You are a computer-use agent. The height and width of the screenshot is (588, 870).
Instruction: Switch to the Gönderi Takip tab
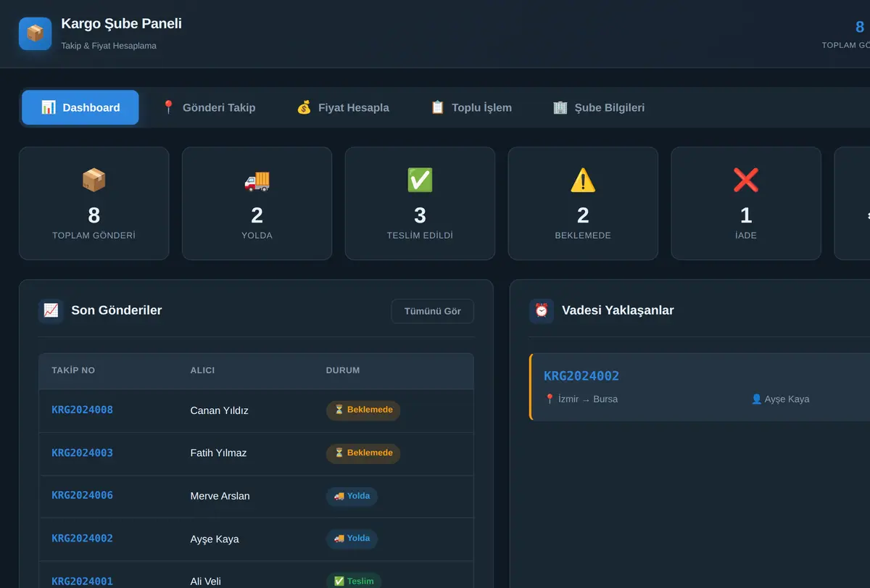[x=208, y=107]
